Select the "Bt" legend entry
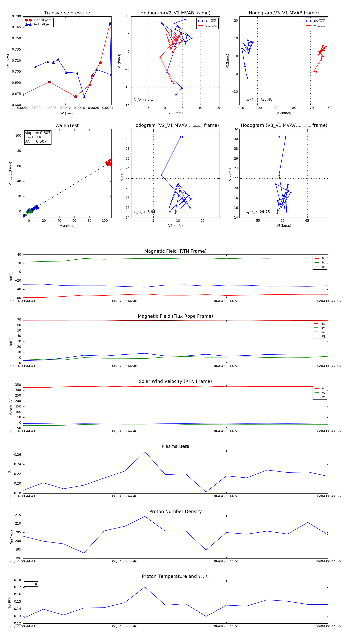Image resolution: width=351 pixels, height=644 pixels. click(320, 263)
